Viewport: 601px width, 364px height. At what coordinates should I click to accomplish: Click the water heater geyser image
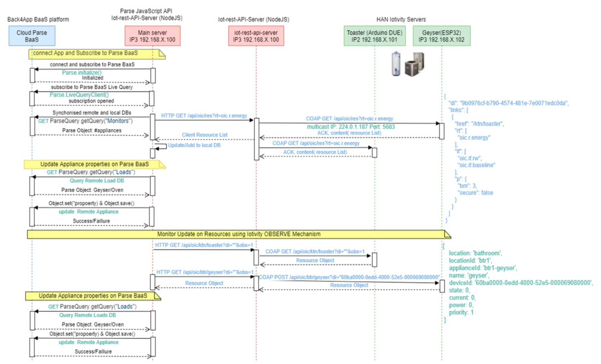[x=396, y=63]
